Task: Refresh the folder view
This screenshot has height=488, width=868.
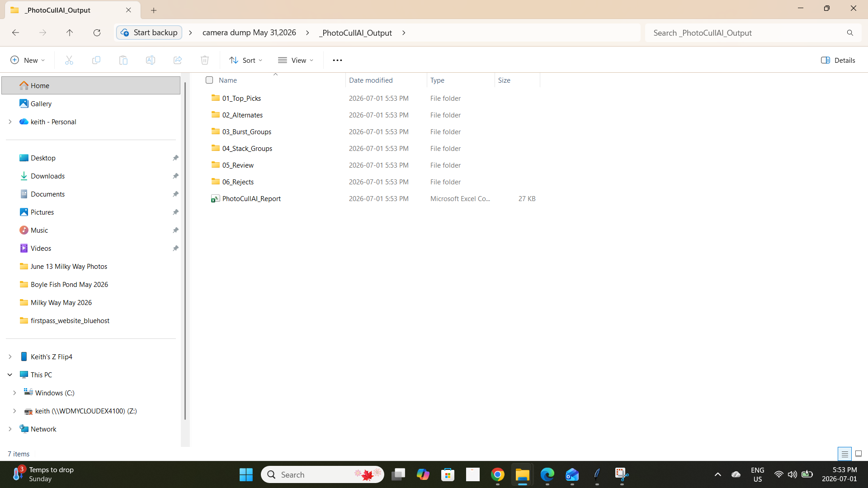Action: coord(97,33)
